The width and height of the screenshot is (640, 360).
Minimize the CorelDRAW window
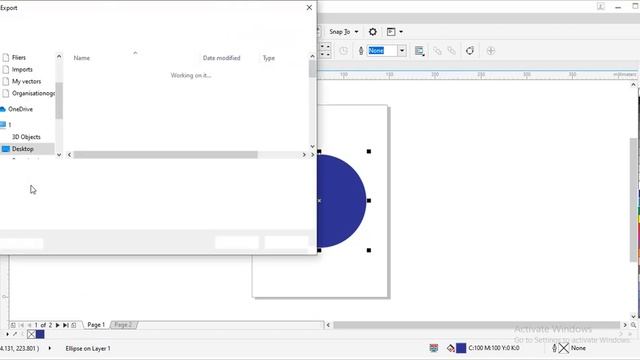point(618,7)
